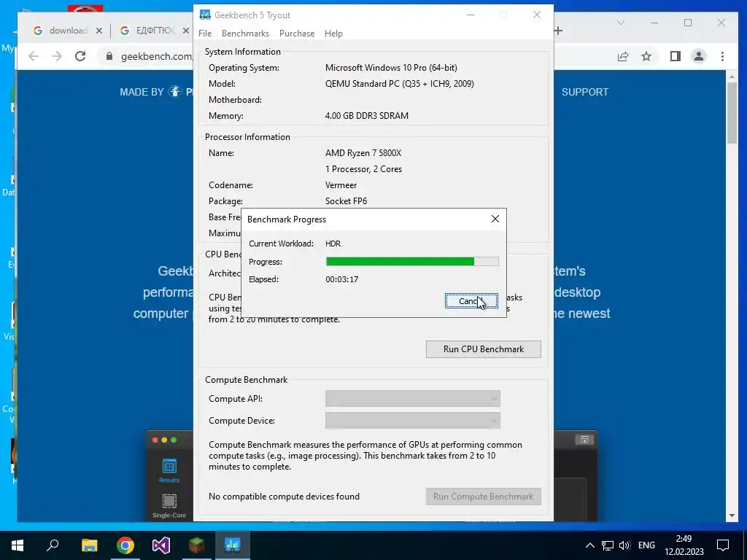The height and width of the screenshot is (560, 747).
Task: Reload the Chrome page
Action: [x=80, y=56]
